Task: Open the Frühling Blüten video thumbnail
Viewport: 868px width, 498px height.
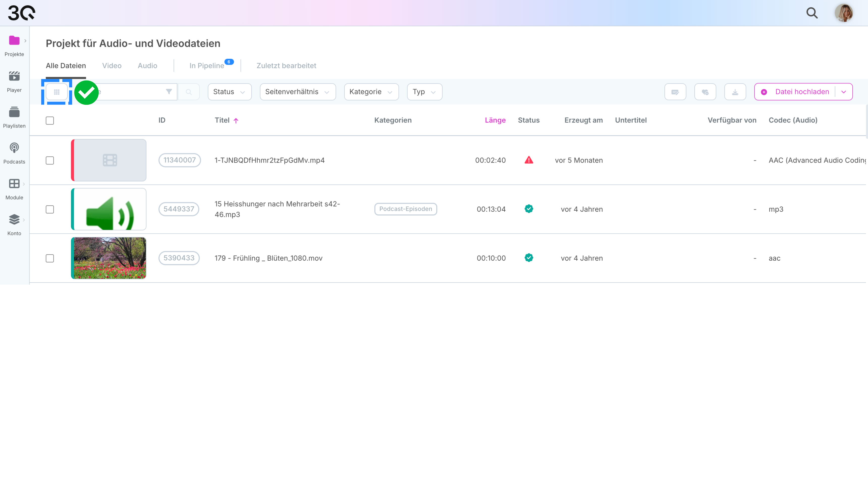Action: (109, 258)
